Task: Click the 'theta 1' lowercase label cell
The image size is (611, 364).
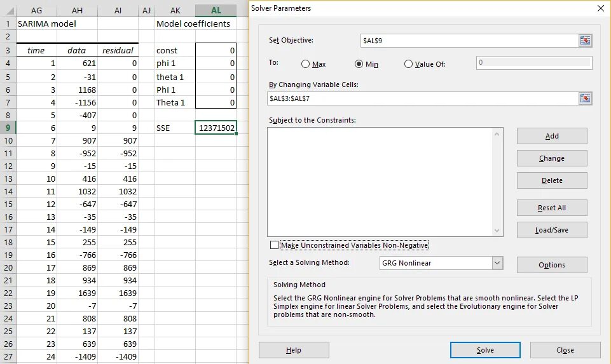Action: click(x=175, y=77)
